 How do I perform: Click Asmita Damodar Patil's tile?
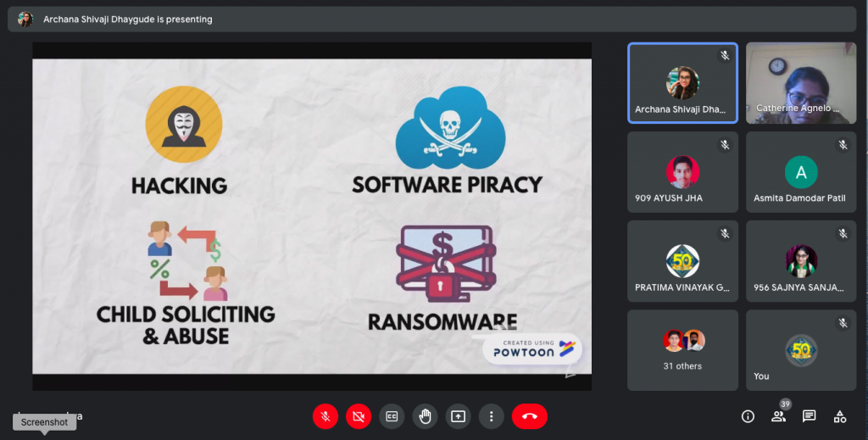801,172
